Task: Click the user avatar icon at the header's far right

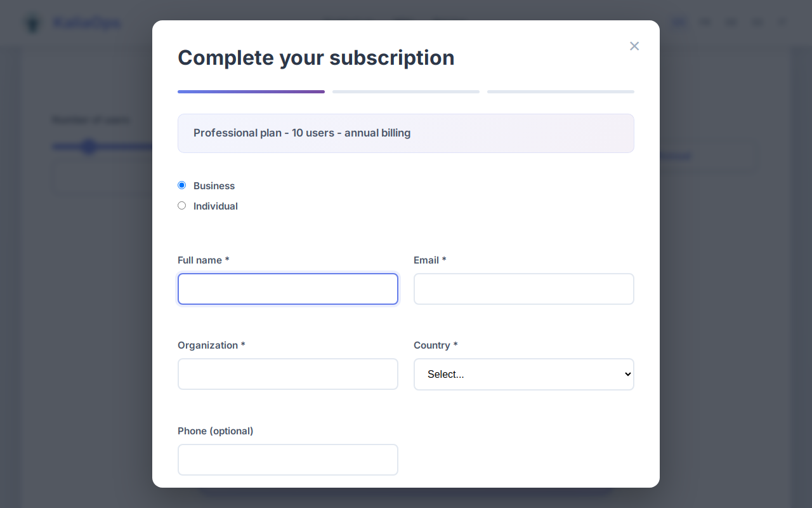Action: point(782,22)
